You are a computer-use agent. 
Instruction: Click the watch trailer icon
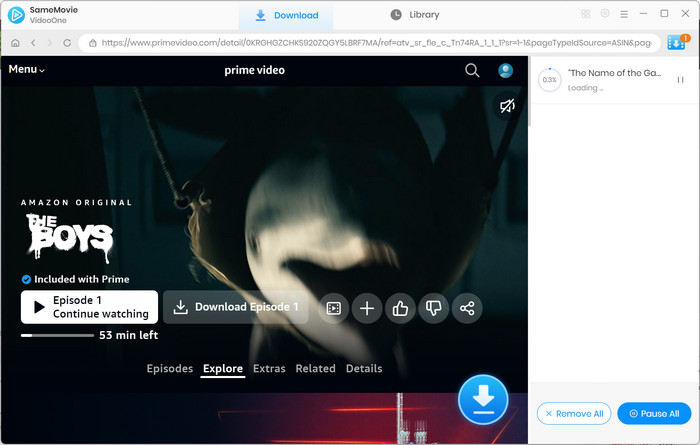pos(333,308)
